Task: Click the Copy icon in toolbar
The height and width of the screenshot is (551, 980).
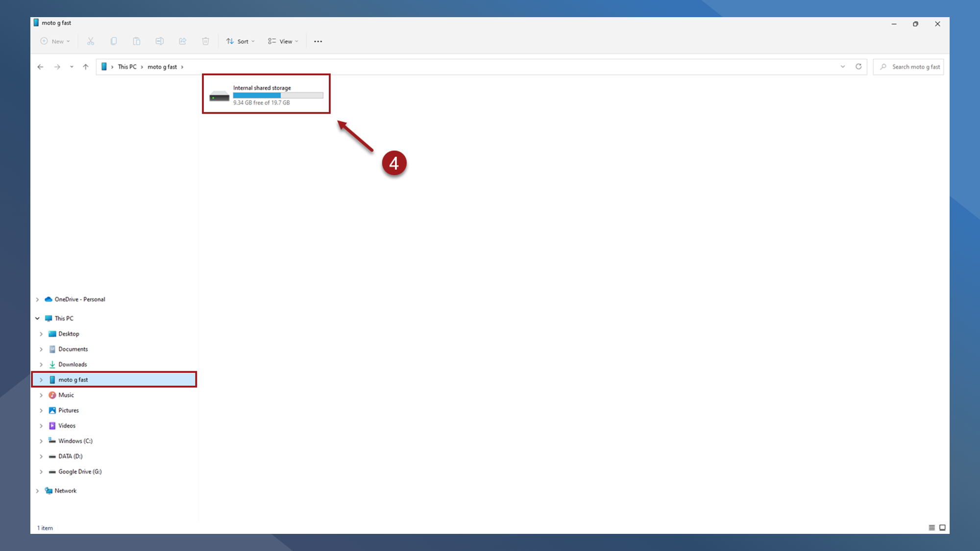Action: (114, 41)
